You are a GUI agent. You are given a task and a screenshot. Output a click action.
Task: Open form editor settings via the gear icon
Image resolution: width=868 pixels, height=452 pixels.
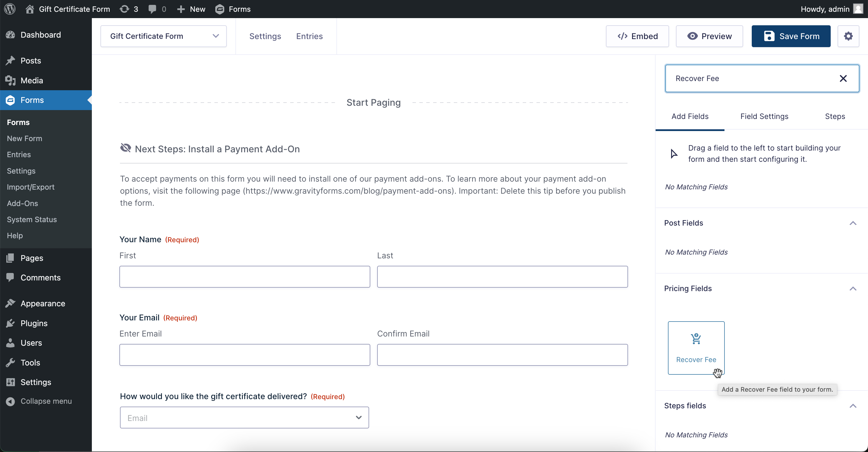848,36
